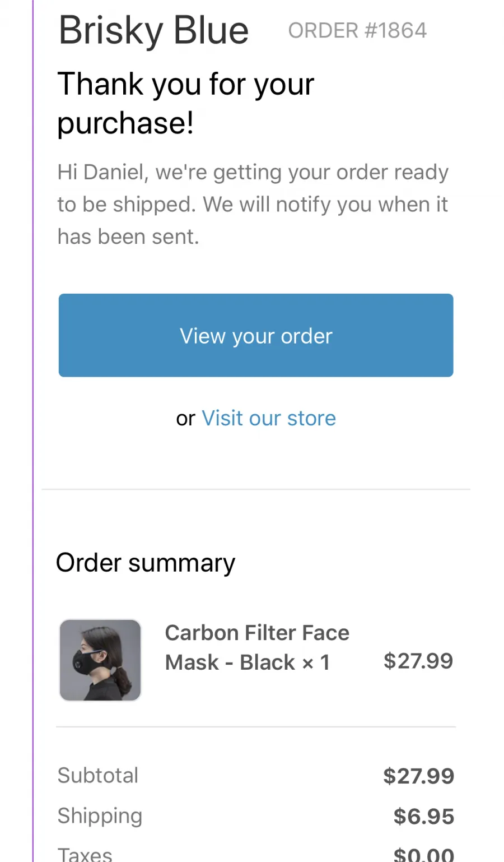This screenshot has width=504, height=862.
Task: Click the product line price $27.99
Action: (x=418, y=661)
